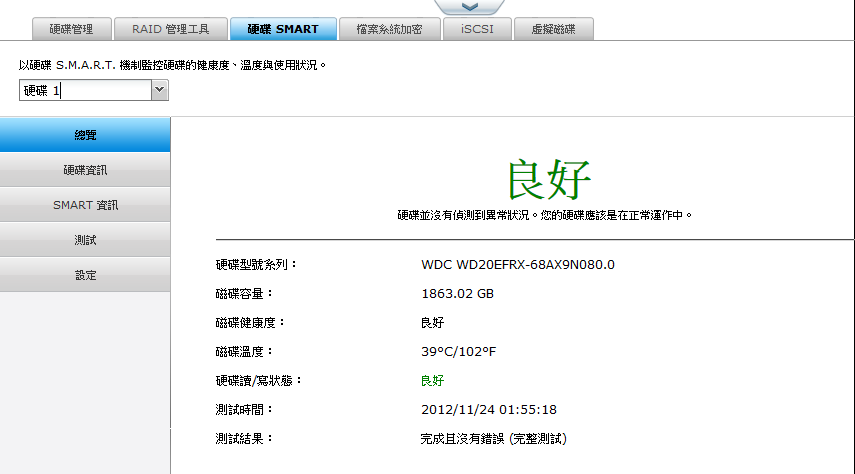The width and height of the screenshot is (855, 474).
Task: Click the test time 2012/11/24 01:55:18
Action: (x=489, y=410)
